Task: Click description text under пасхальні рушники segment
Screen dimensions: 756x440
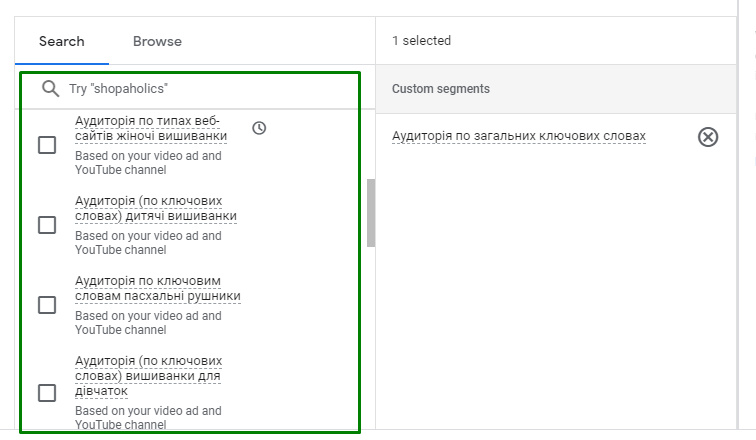Action: (x=148, y=323)
